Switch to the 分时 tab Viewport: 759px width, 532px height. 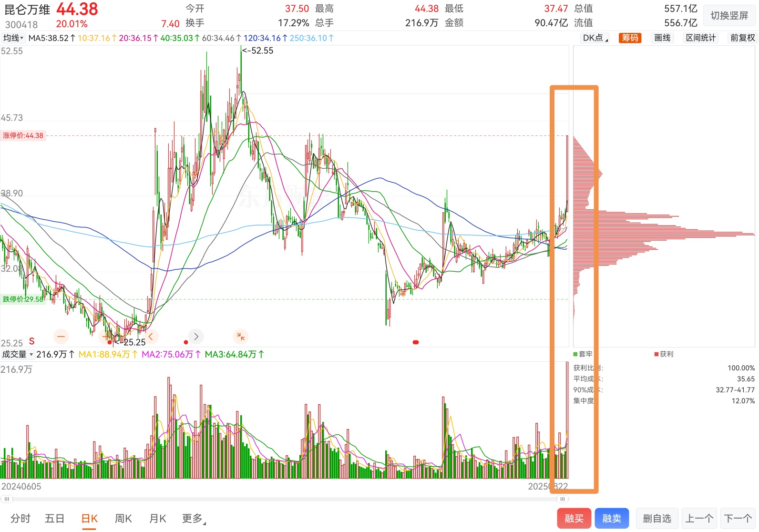21,519
